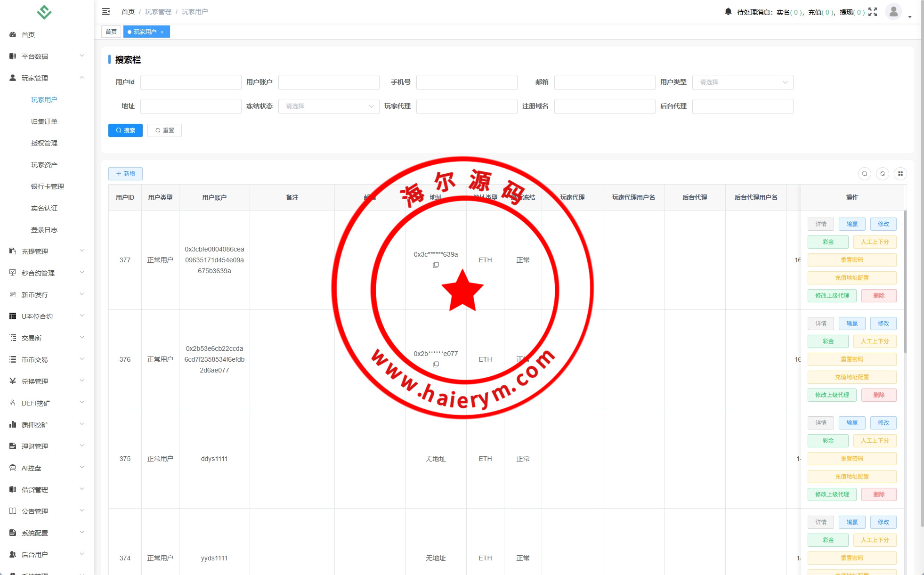
Task: Open the user avatar menu
Action: [893, 12]
